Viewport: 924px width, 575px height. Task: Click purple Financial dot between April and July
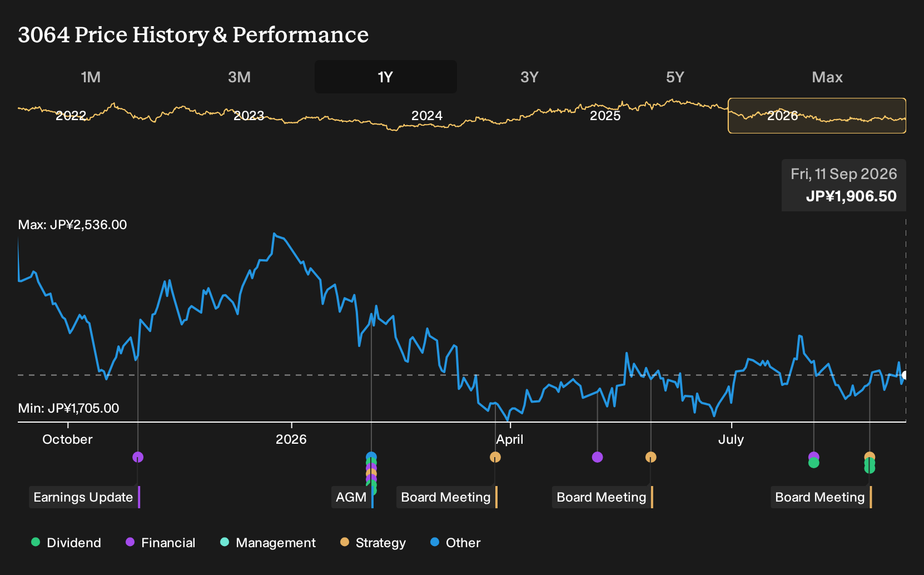pos(598,457)
